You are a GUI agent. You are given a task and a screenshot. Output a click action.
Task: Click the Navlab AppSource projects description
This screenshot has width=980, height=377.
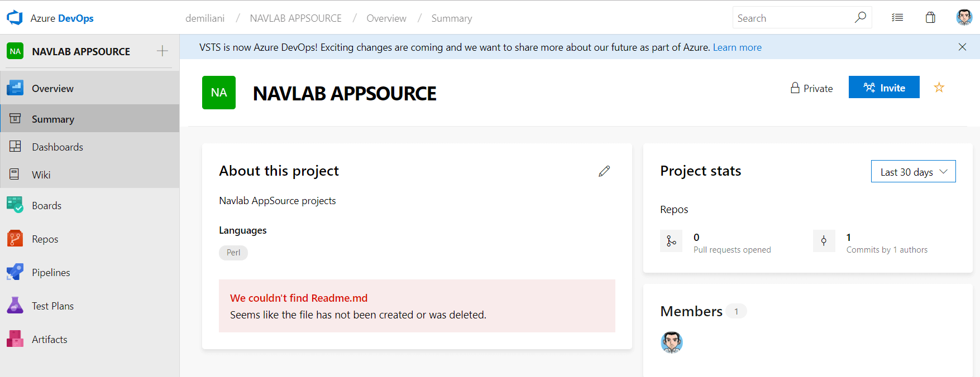(x=278, y=201)
